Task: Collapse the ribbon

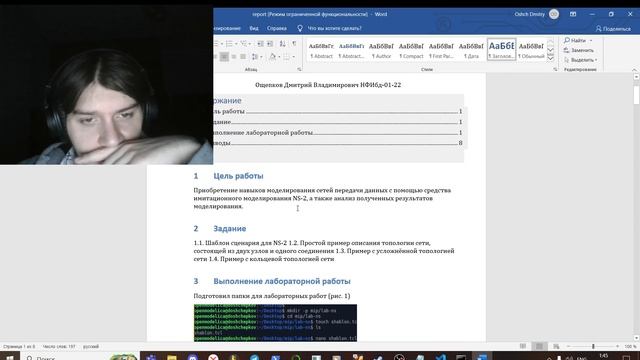Action: pos(634,70)
